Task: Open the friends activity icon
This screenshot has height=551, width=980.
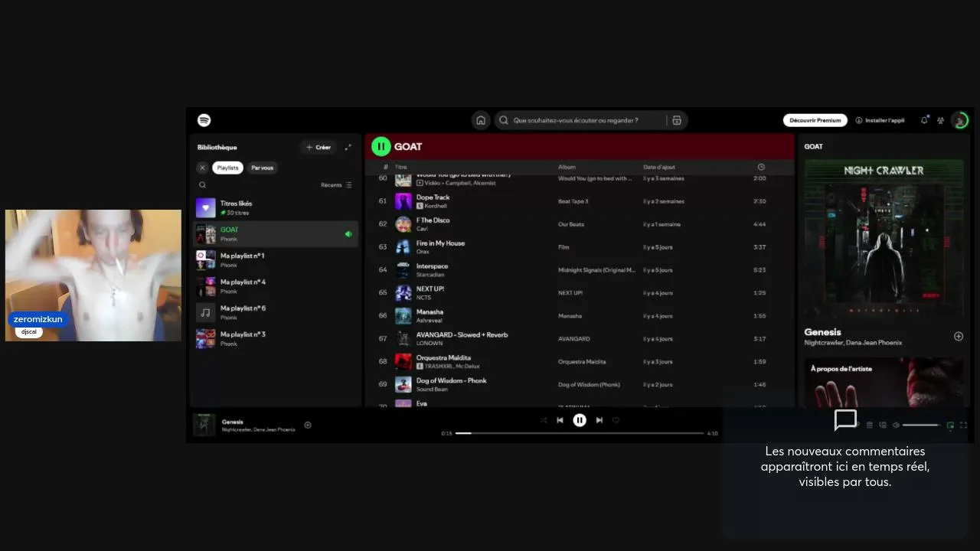Action: 940,120
